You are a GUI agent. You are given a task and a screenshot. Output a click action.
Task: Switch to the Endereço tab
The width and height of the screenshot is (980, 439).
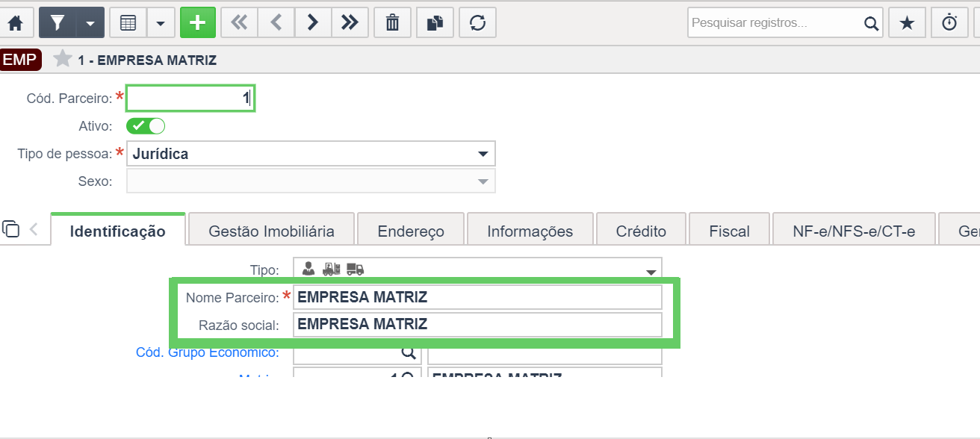(411, 231)
